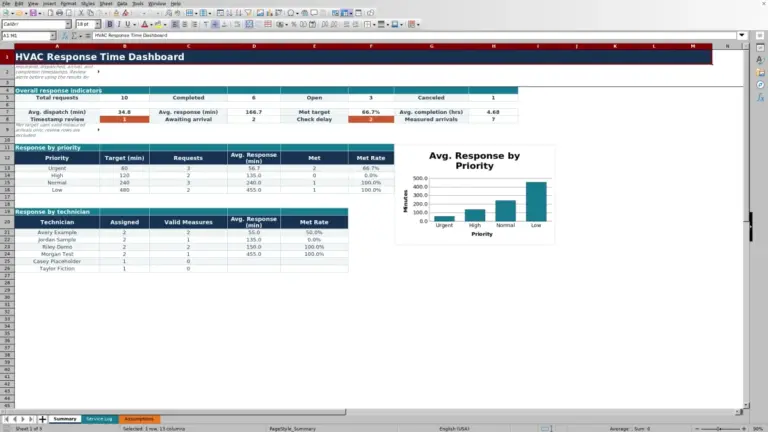Click the Copy icon

pyautogui.click(x=91, y=13)
